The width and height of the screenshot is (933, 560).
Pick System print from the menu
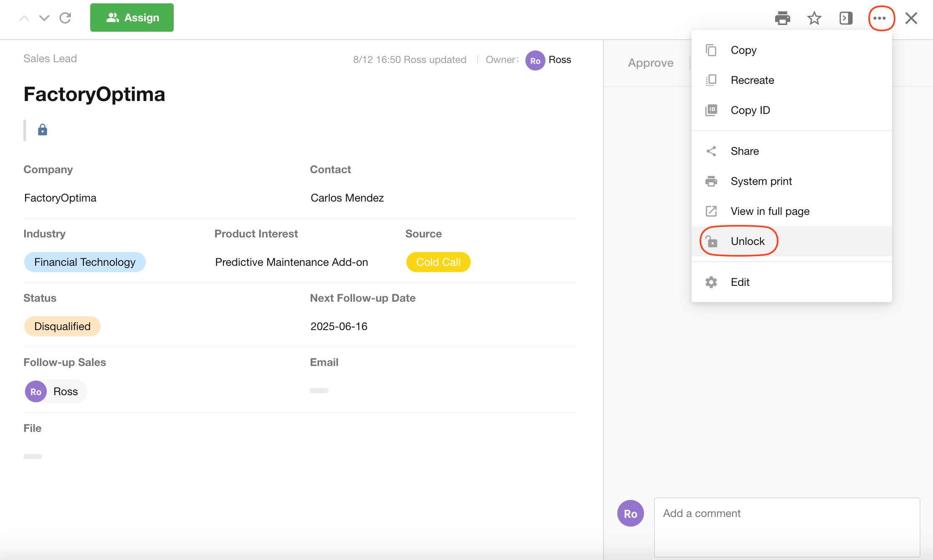(792, 181)
